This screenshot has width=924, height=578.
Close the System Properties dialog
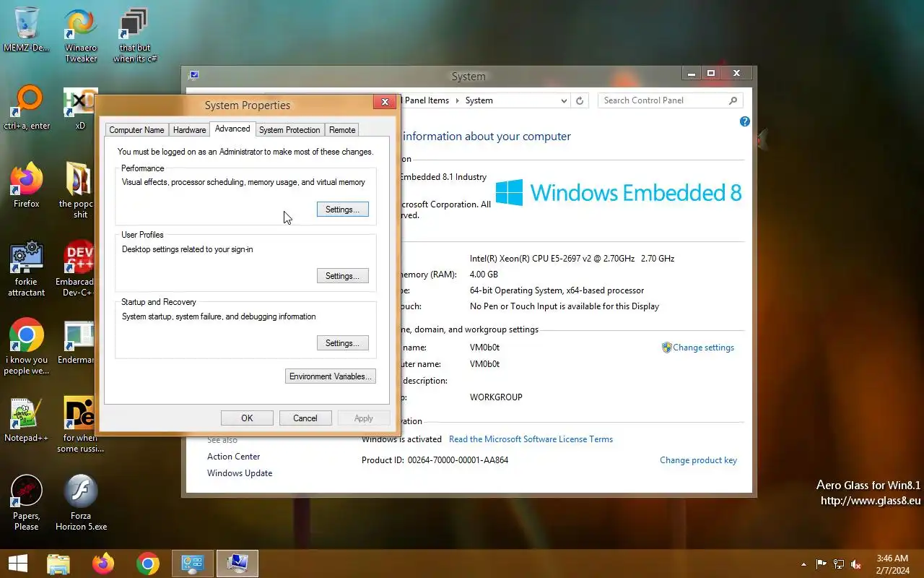(385, 102)
